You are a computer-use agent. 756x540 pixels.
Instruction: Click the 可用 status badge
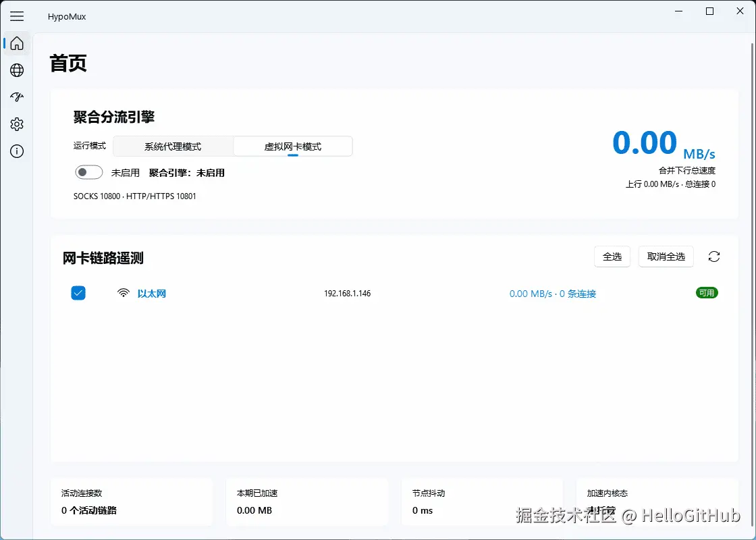(707, 293)
